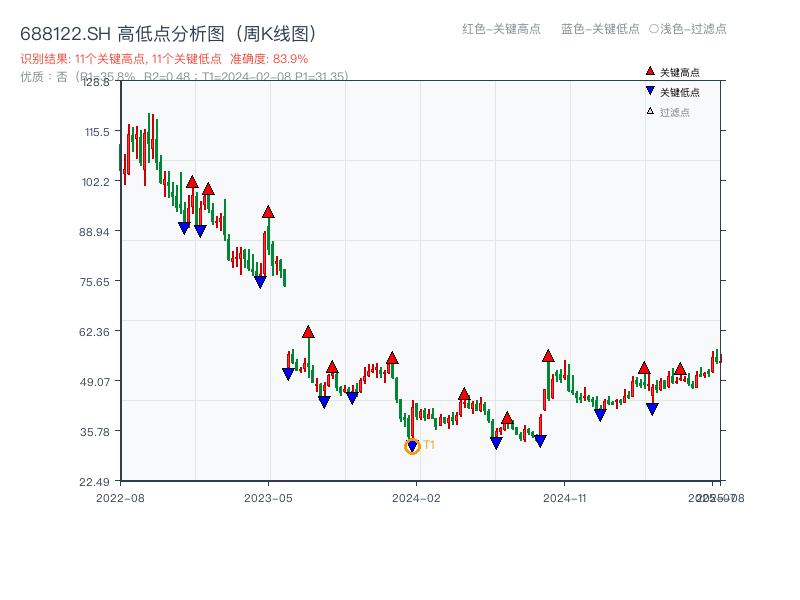Click the chart title 688122.SH 高低点分析图
The height and width of the screenshot is (600, 800).
(169, 34)
